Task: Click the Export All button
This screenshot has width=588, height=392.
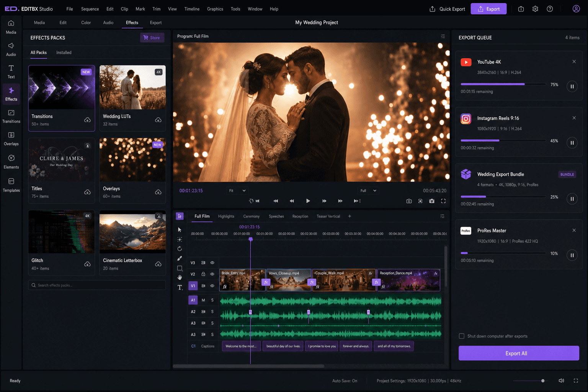Action: click(x=519, y=353)
